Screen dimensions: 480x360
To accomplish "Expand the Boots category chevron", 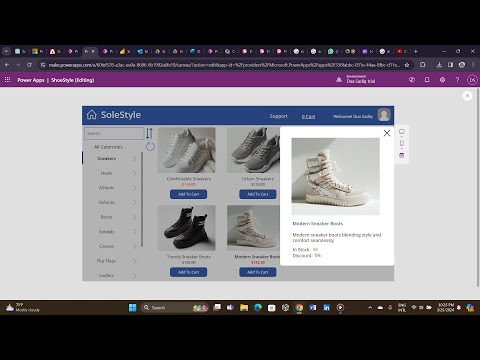I will [134, 217].
